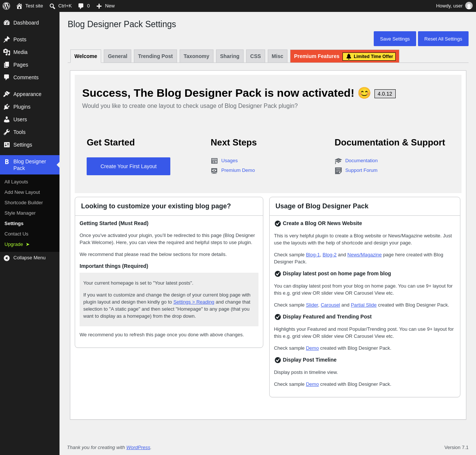Click the Settings sliders icon in sidebar
This screenshot has height=455, width=476.
click(7, 145)
